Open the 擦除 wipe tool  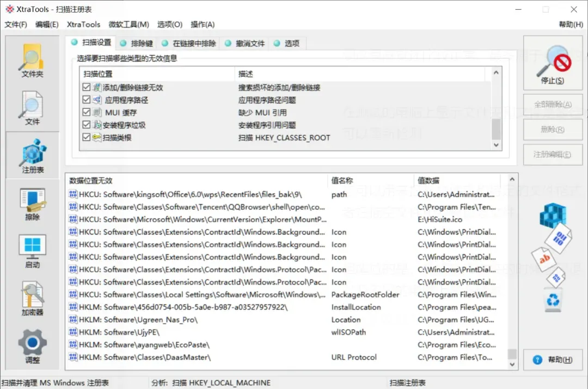coord(32,204)
